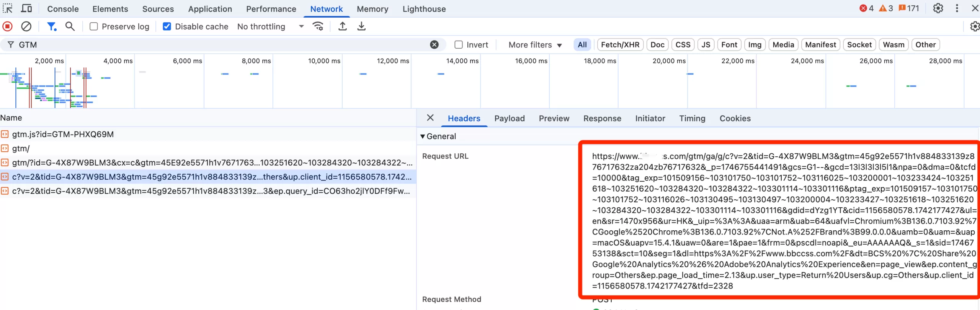This screenshot has height=310, width=980.
Task: Click the icon beside gtm.js?id=GTM-PHXQ69M
Action: 5,134
